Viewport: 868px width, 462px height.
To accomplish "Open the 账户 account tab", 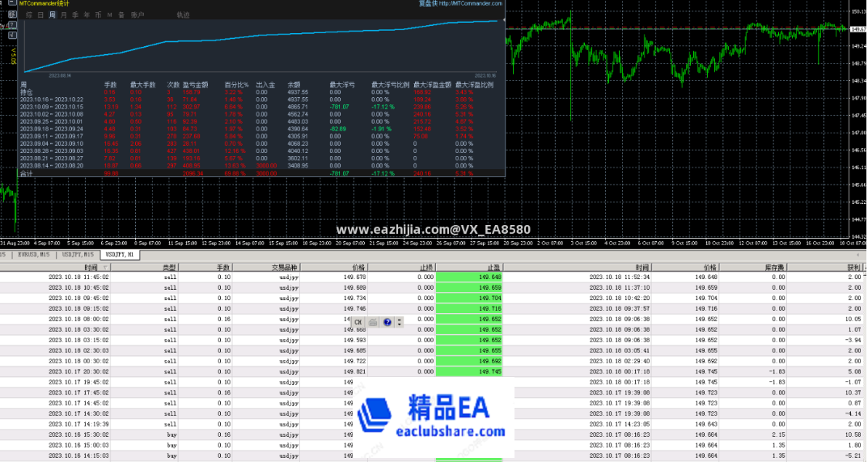I will [x=138, y=15].
